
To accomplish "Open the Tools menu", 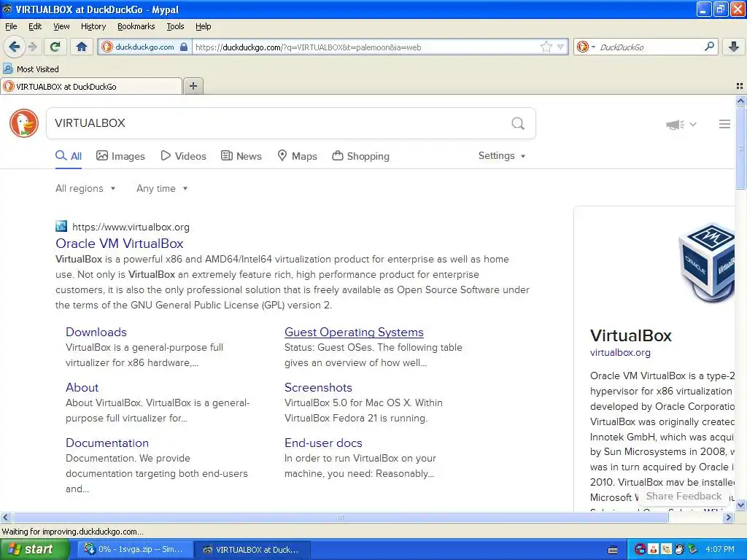I will point(175,26).
